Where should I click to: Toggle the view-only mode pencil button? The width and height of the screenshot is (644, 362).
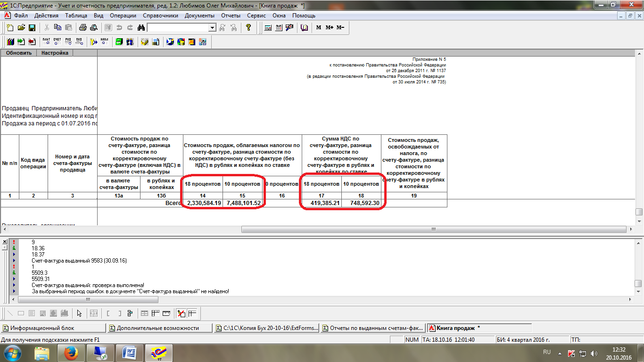pyautogui.click(x=181, y=313)
